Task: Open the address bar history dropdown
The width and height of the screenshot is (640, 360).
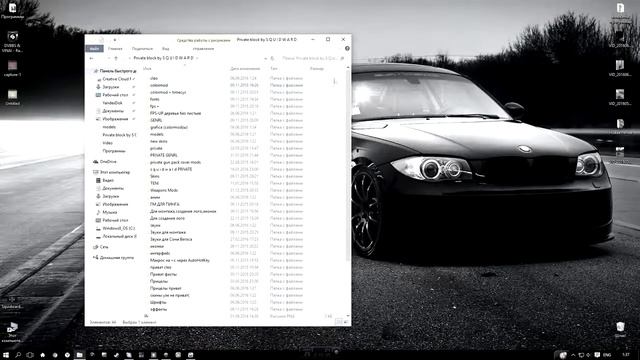Action: (x=266, y=58)
